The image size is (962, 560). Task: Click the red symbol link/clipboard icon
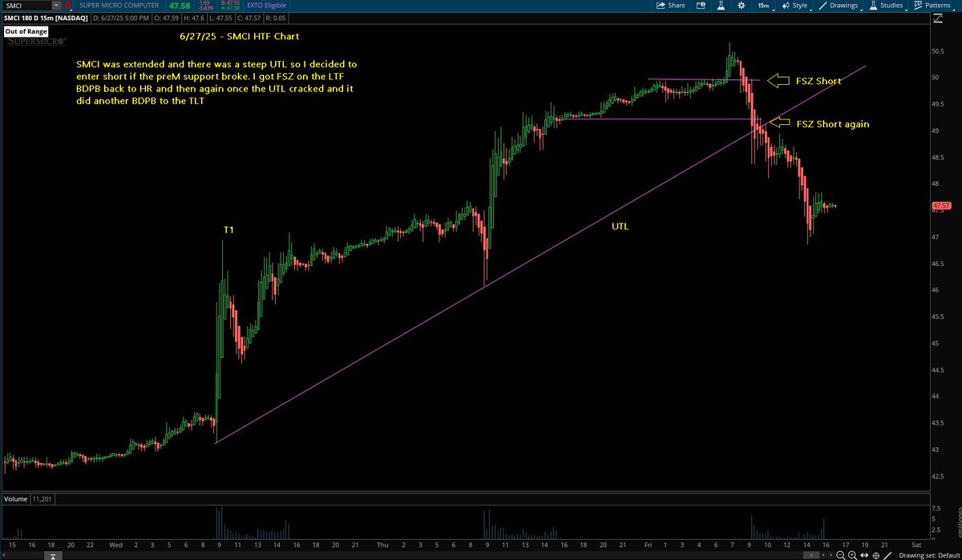pyautogui.click(x=68, y=6)
